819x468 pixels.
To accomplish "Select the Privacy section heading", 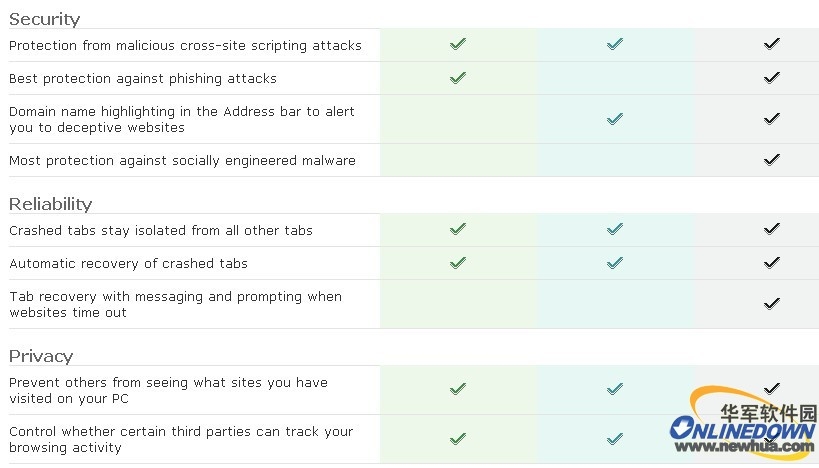I will (41, 356).
